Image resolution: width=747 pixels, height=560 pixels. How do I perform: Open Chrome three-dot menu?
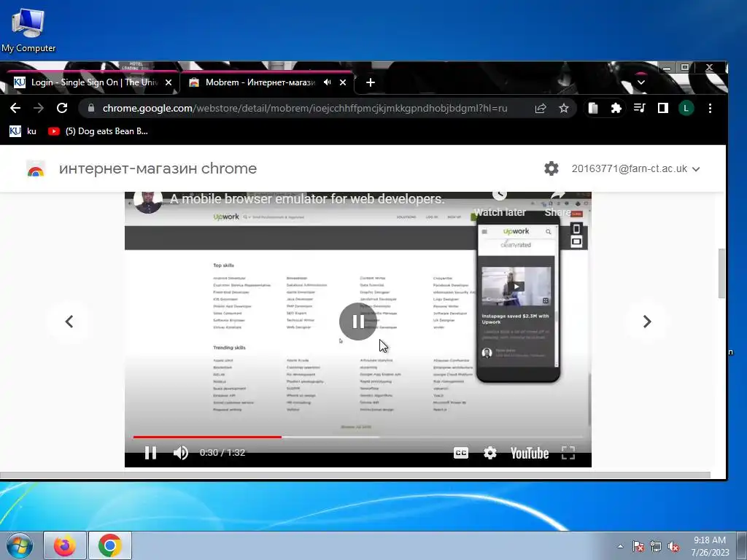tap(710, 108)
